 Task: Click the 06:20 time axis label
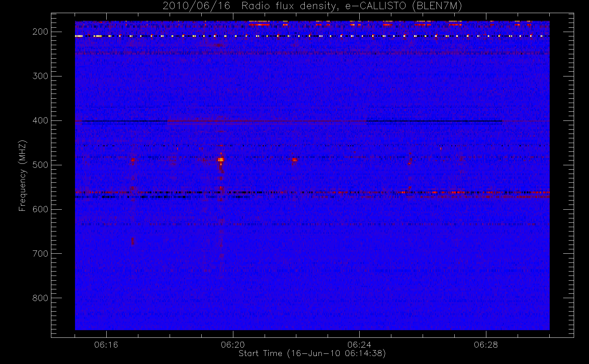233,345
